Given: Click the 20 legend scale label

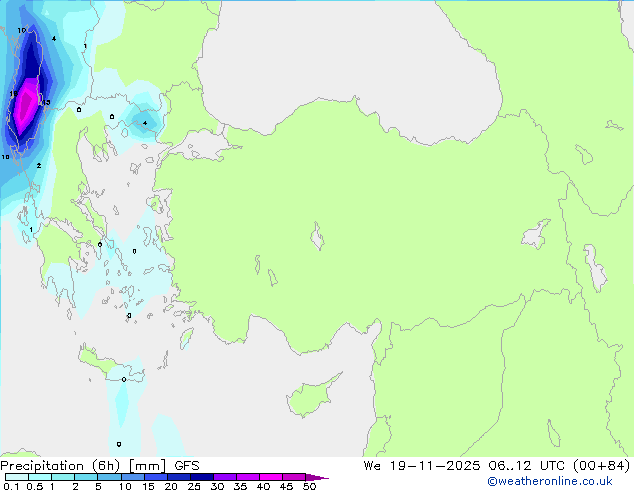Looking at the screenshot, I should tap(171, 486).
